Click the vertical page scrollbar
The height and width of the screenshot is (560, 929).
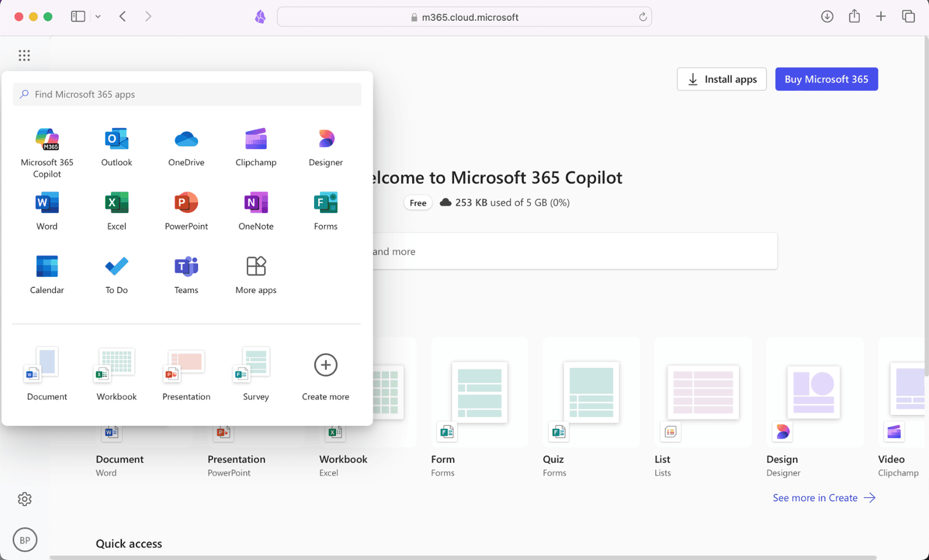[x=926, y=206]
